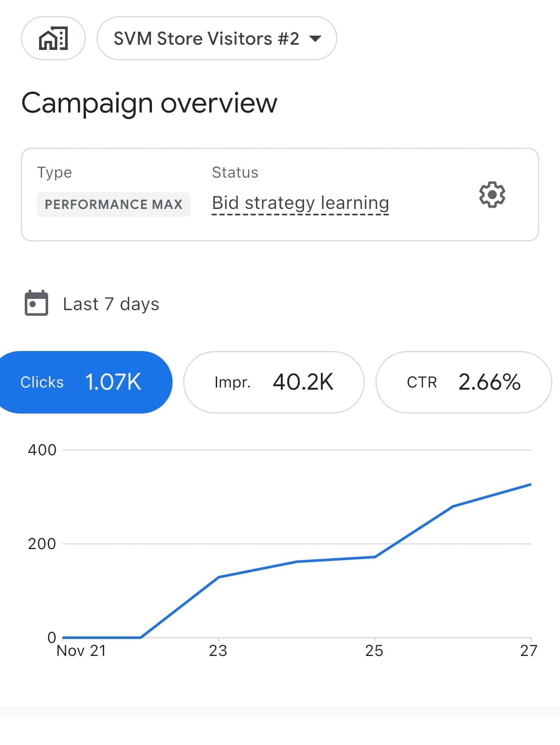Viewport: 560px width, 745px height.
Task: Open campaign settings gear icon
Action: pos(492,195)
